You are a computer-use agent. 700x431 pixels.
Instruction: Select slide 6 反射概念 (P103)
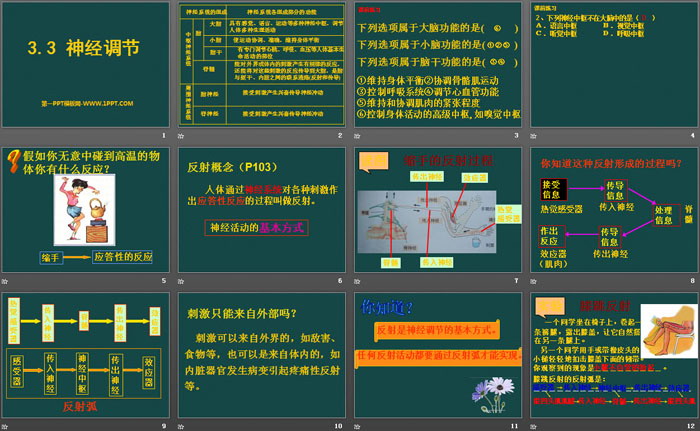pyautogui.click(x=262, y=210)
